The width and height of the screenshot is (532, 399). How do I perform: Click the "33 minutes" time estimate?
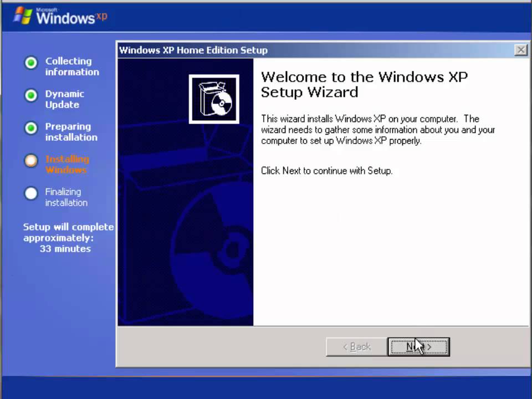(x=65, y=249)
